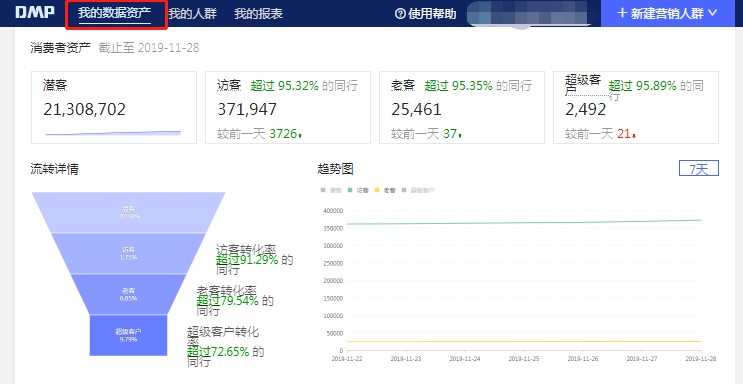Click the 截止至 2019-11-28 date text
The height and width of the screenshot is (384, 743).
149,48
